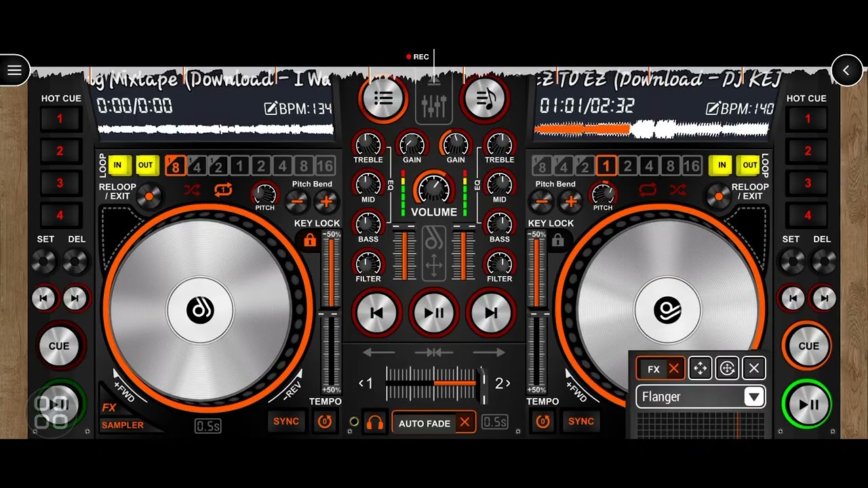The image size is (868, 488).
Task: Close FX tab in effects popup
Action: click(x=673, y=369)
